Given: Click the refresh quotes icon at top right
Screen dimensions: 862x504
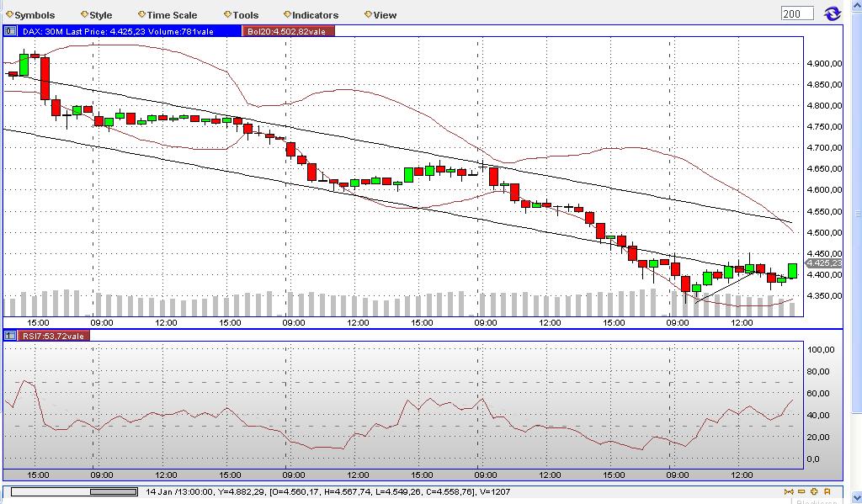Looking at the screenshot, I should coord(833,13).
